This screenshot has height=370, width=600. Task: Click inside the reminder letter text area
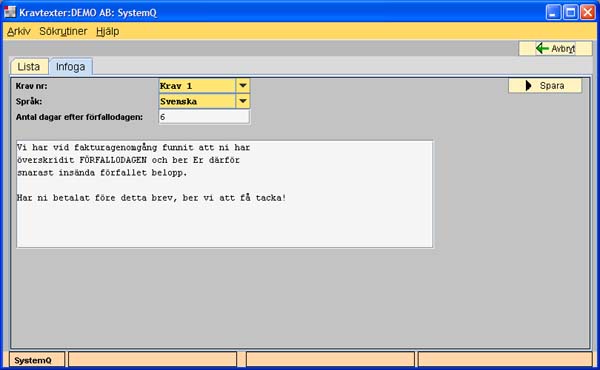pyautogui.click(x=225, y=194)
